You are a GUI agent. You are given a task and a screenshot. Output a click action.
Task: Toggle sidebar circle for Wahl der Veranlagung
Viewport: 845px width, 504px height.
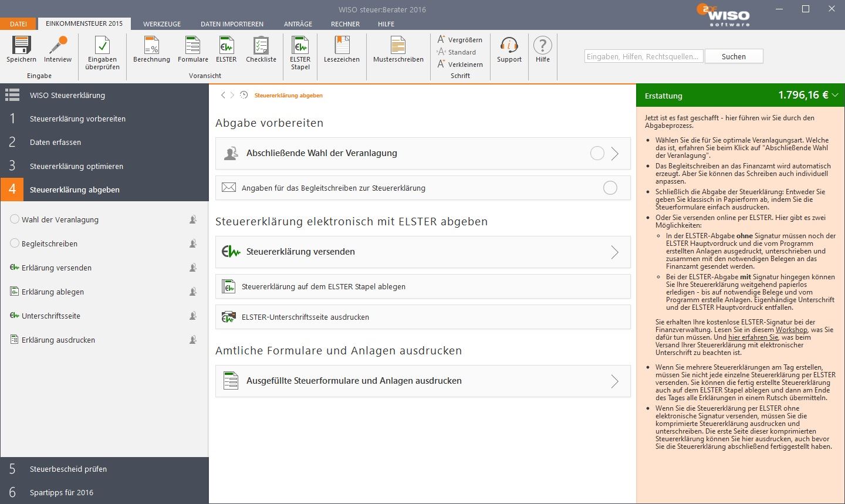tap(15, 219)
